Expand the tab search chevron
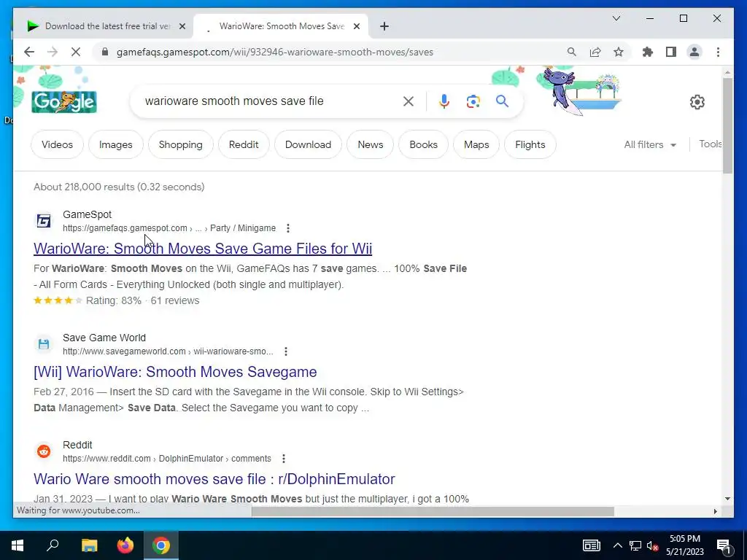 (616, 18)
